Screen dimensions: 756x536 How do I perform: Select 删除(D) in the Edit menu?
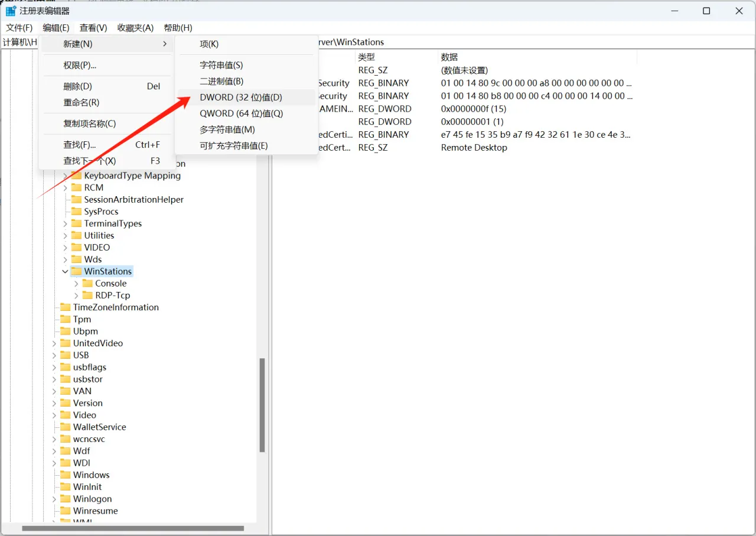[x=106, y=86]
